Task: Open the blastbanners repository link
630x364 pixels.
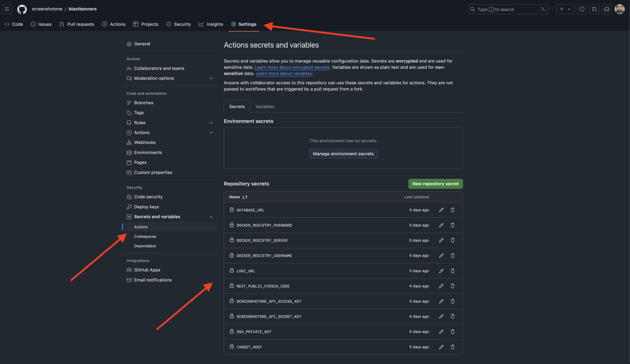Action: [x=83, y=9]
